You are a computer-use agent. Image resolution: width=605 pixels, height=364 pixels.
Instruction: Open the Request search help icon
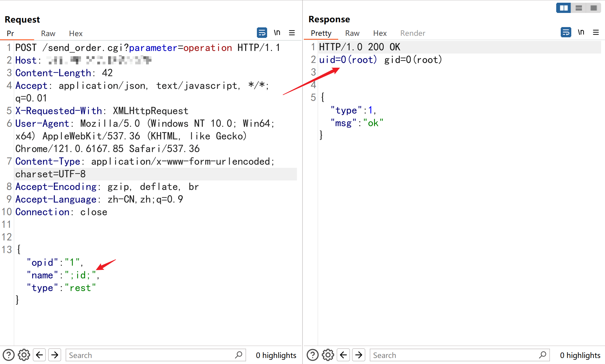tap(9, 355)
